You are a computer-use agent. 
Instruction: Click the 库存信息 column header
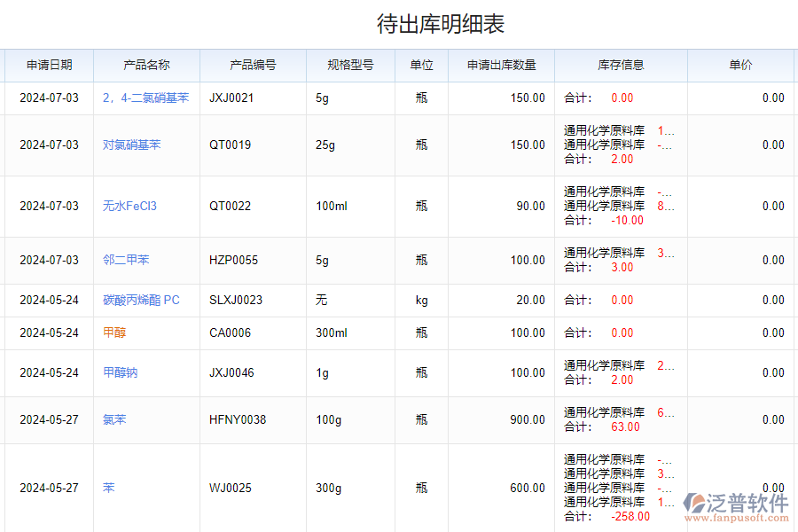pyautogui.click(x=620, y=66)
